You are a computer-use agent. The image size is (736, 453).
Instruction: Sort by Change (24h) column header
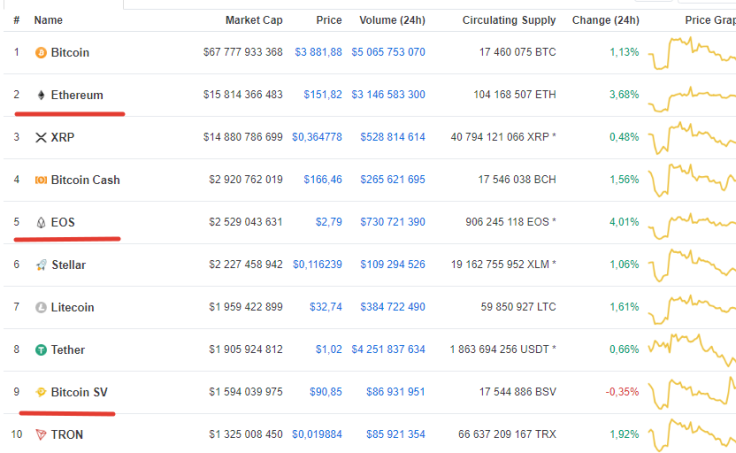[x=606, y=20]
